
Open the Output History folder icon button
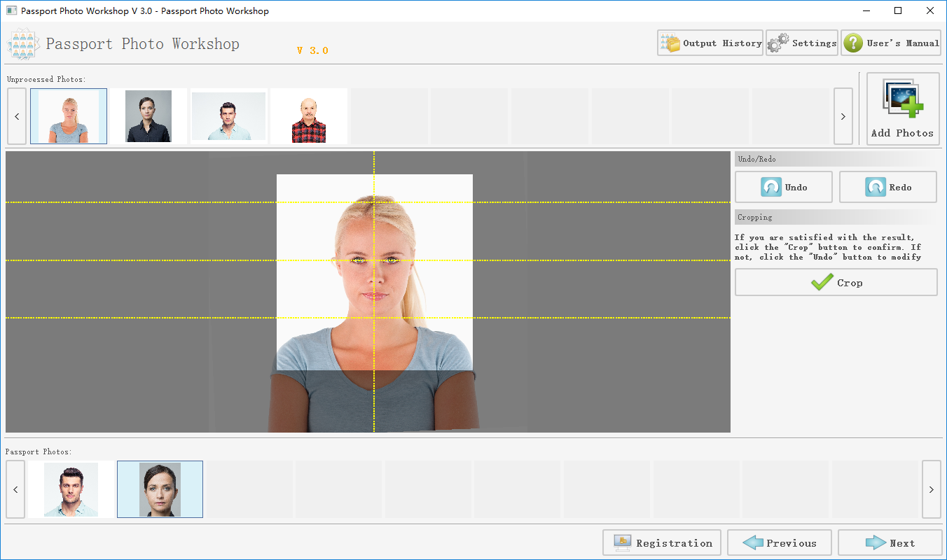coord(710,43)
